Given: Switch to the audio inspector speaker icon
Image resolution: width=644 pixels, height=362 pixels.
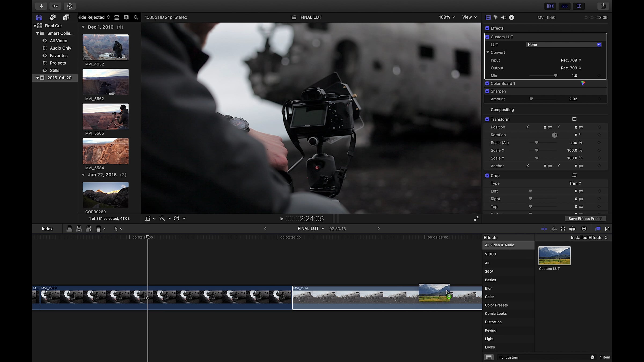Looking at the screenshot, I should tap(504, 17).
